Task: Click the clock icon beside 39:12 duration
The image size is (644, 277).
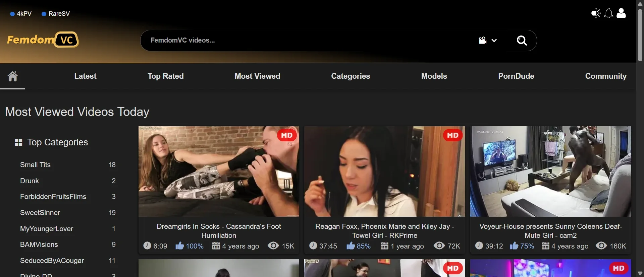Action: click(479, 246)
